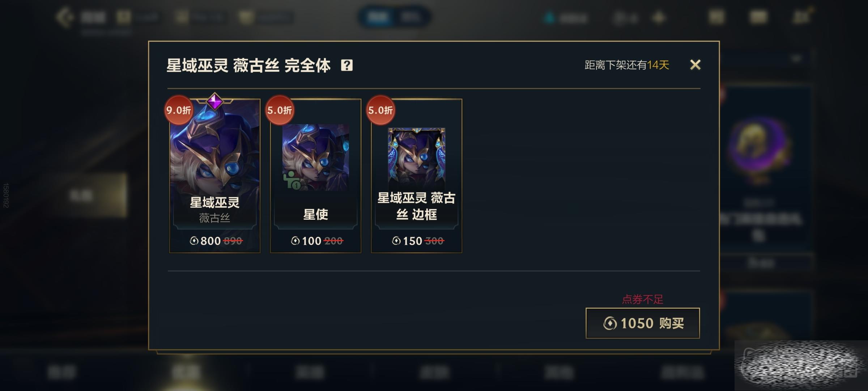Click the 距离下架还有14天 countdown text
Viewport: 868px width, 391px height.
click(627, 65)
